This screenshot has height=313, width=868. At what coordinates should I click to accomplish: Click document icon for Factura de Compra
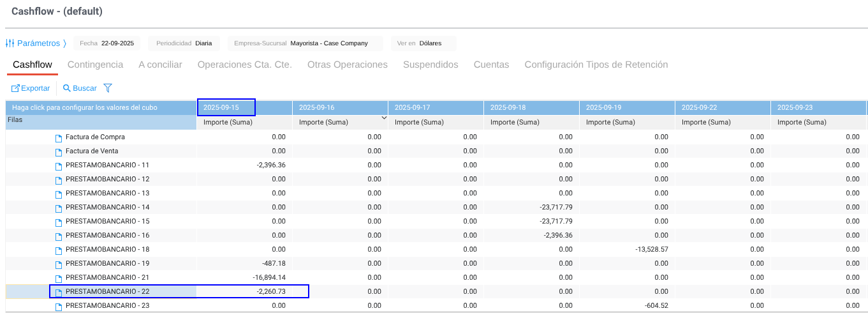(x=59, y=137)
